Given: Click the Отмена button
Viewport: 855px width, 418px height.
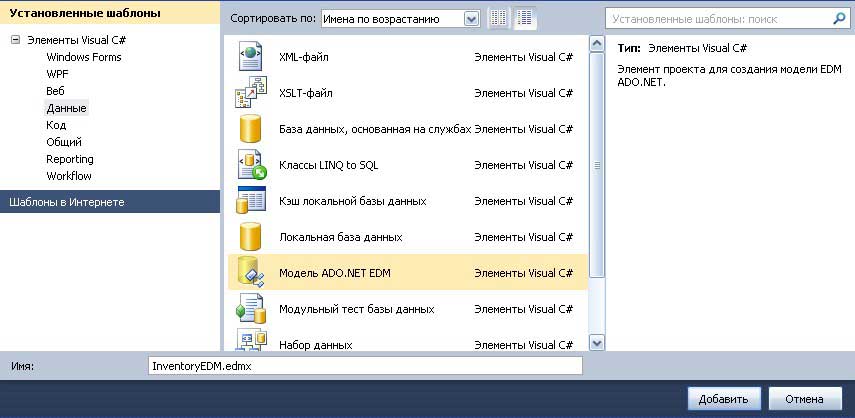Looking at the screenshot, I should pos(804,399).
